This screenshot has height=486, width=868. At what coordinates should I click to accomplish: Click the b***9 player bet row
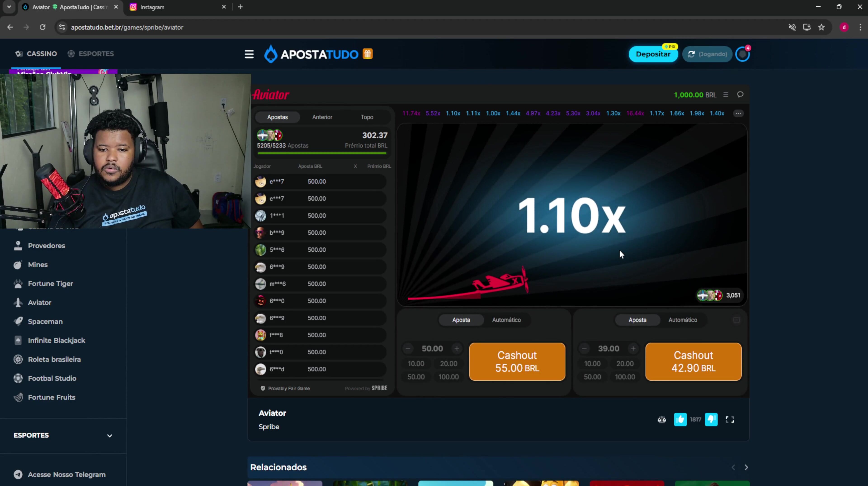coord(321,232)
